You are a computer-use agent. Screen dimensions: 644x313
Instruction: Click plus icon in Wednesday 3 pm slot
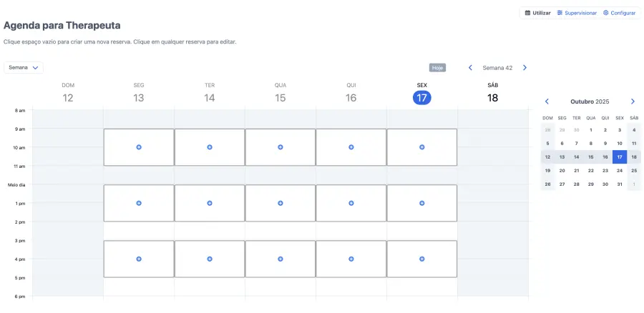click(280, 259)
